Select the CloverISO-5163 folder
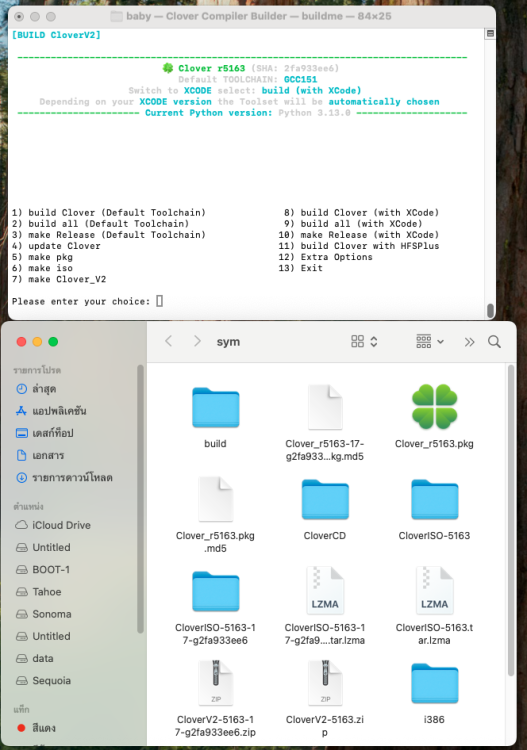Screen dimensions: 527x750 434,499
